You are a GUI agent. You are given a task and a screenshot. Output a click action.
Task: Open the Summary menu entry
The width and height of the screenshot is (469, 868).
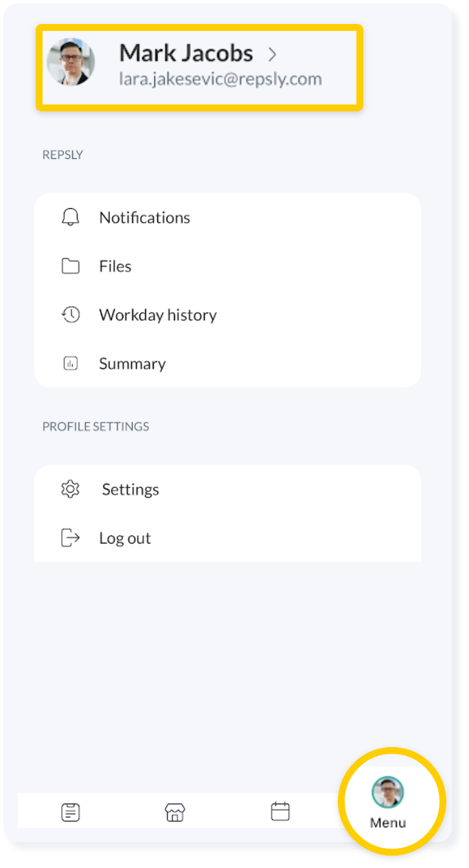tap(133, 364)
